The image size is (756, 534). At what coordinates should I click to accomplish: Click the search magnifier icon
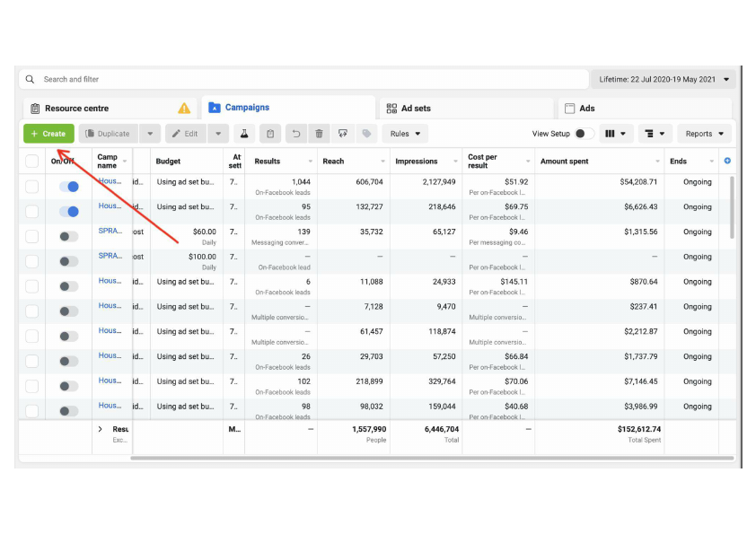[x=30, y=79]
